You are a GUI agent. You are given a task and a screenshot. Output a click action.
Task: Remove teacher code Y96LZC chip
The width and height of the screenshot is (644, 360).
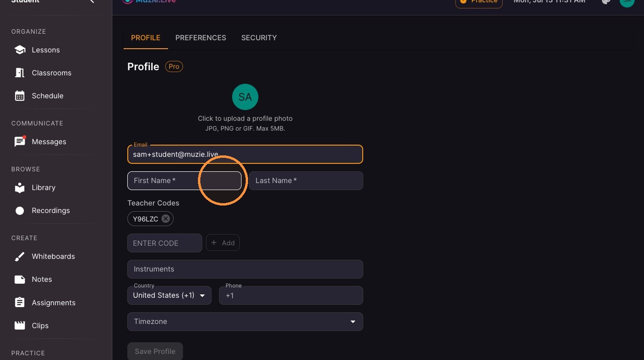tap(166, 219)
